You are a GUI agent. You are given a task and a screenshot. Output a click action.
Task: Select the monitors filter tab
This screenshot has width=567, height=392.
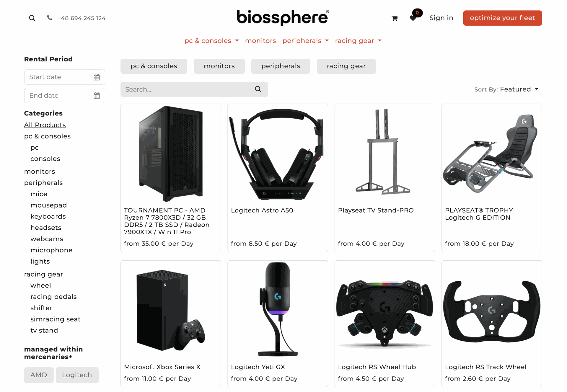[219, 66]
